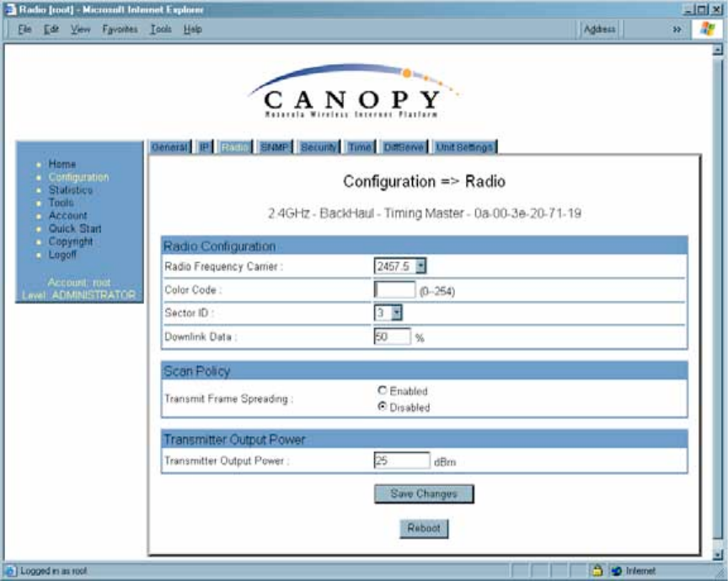
Task: Click the Internet zone globe icon
Action: click(x=617, y=571)
